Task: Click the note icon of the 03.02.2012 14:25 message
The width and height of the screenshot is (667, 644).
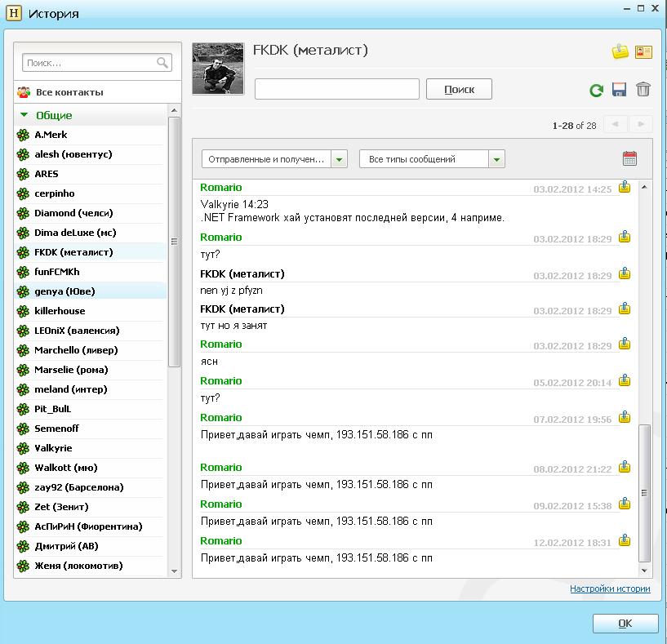Action: (x=625, y=187)
